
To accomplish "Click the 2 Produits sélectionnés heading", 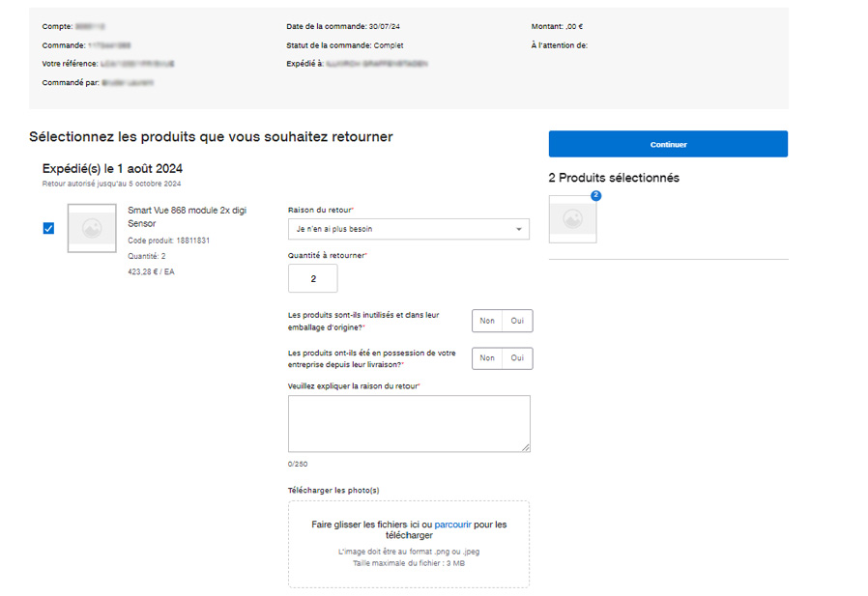I will [x=614, y=178].
